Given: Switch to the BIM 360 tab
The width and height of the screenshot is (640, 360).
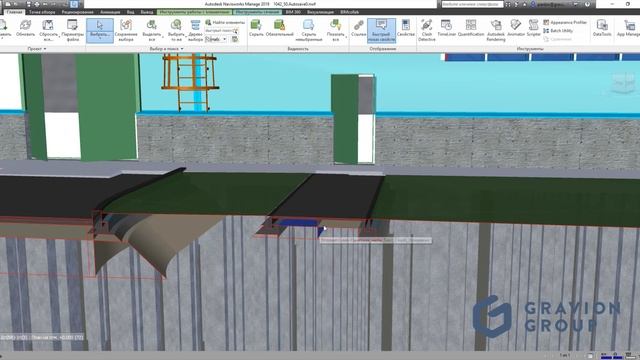Looking at the screenshot, I should [x=293, y=12].
